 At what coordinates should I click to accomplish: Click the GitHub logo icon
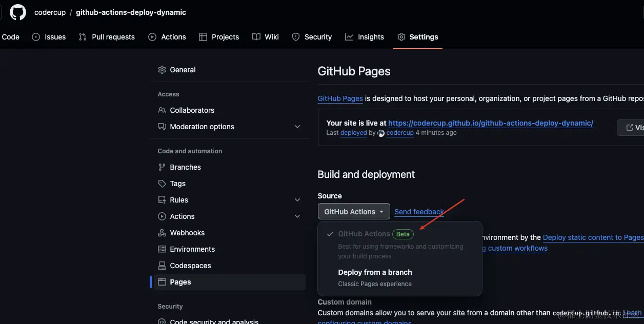pos(18,12)
